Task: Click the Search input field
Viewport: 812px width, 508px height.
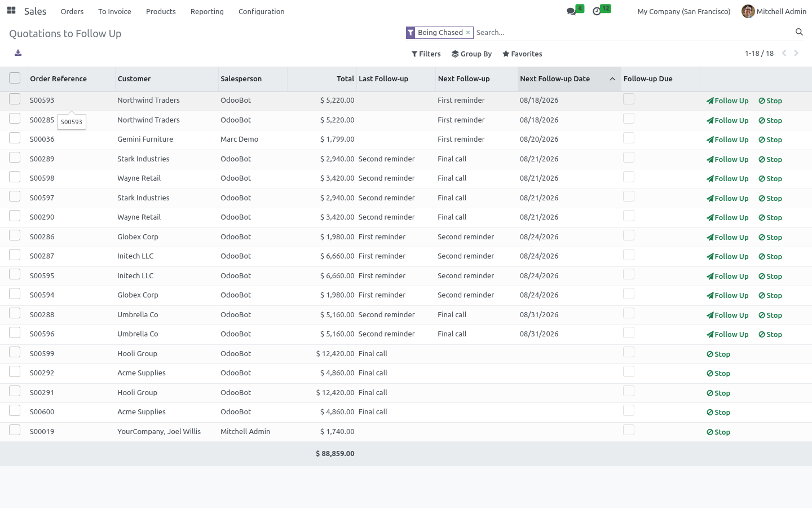Action: tap(633, 33)
